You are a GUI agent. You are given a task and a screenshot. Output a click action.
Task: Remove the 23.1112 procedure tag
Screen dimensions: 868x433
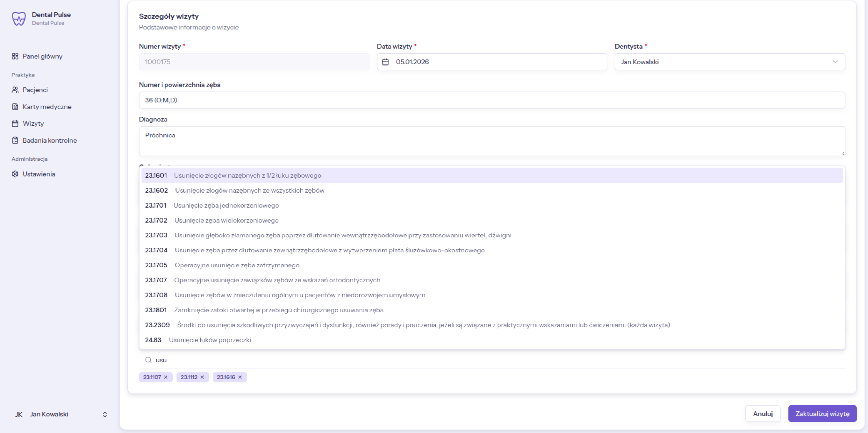click(202, 377)
